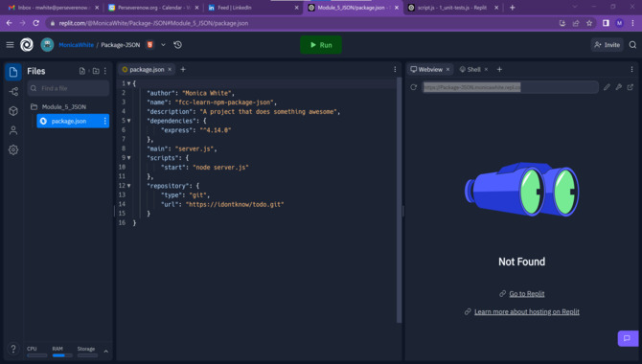Click the new folder icon in Files
This screenshot has height=364, width=642.
(96, 71)
